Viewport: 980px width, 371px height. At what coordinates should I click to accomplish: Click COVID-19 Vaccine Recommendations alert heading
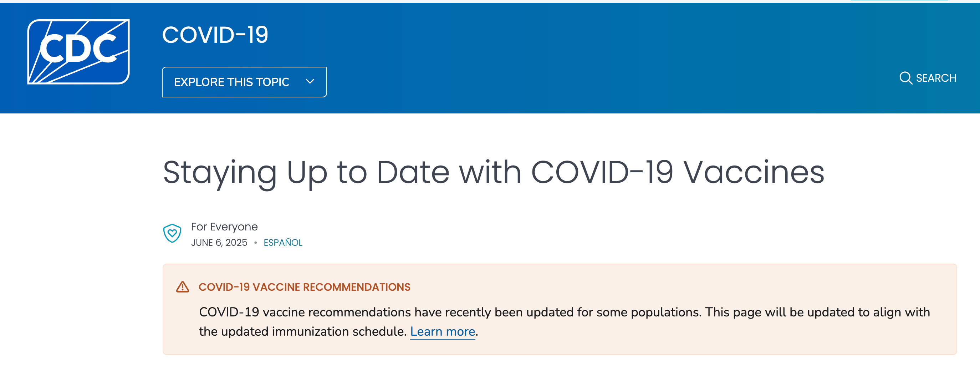click(x=304, y=287)
